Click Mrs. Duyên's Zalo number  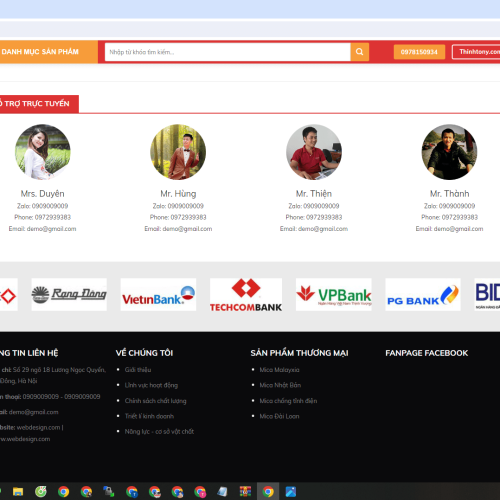coord(50,206)
